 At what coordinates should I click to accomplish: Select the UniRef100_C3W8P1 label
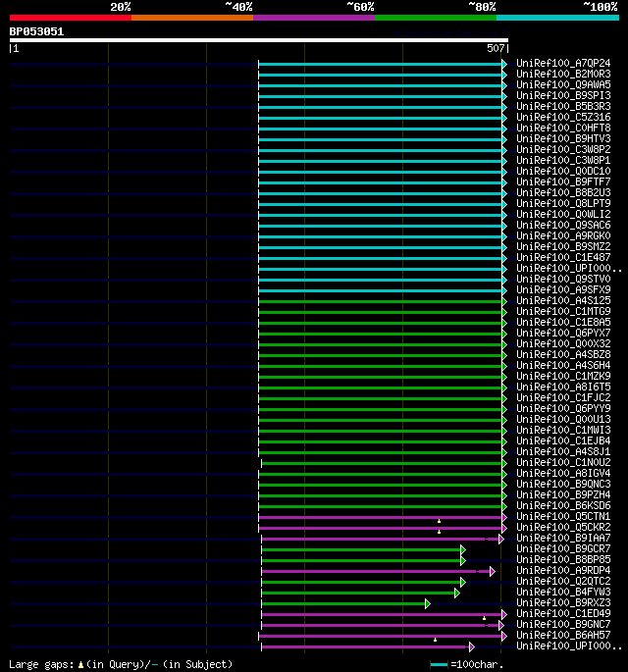pos(563,160)
